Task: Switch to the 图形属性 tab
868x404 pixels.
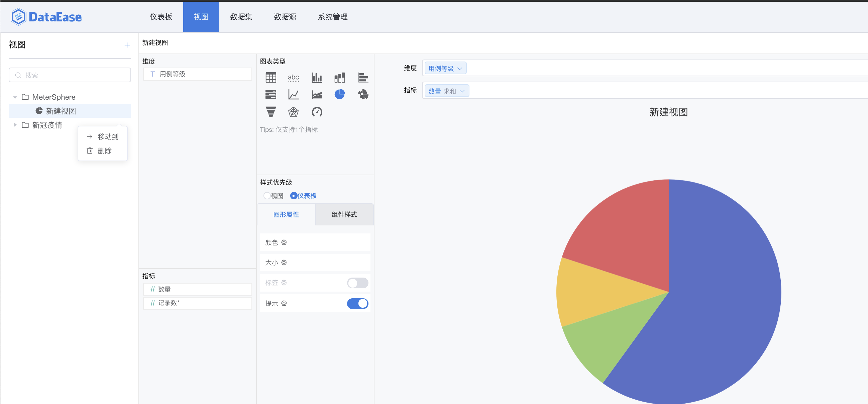Action: coord(286,215)
